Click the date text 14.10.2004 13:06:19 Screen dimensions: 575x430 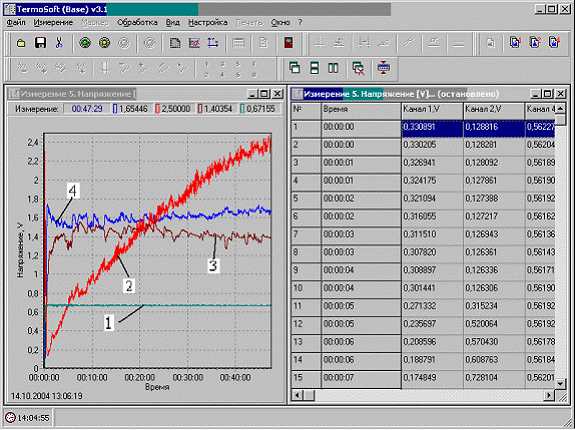click(x=47, y=396)
